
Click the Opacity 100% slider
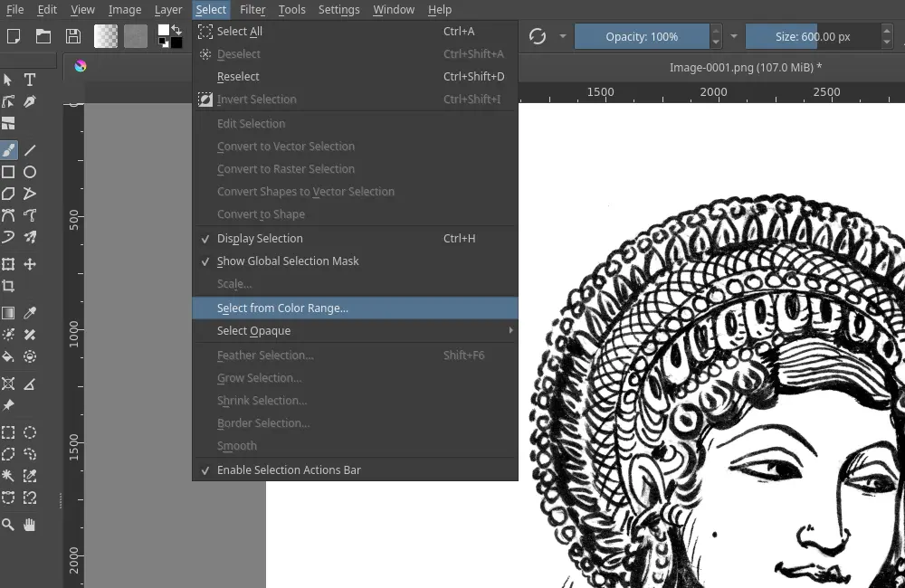tap(642, 36)
